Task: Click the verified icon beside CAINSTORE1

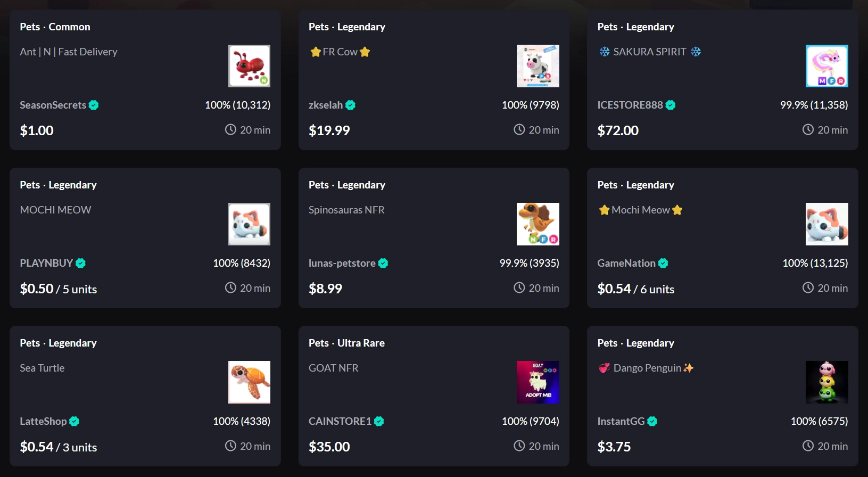Action: tap(379, 421)
